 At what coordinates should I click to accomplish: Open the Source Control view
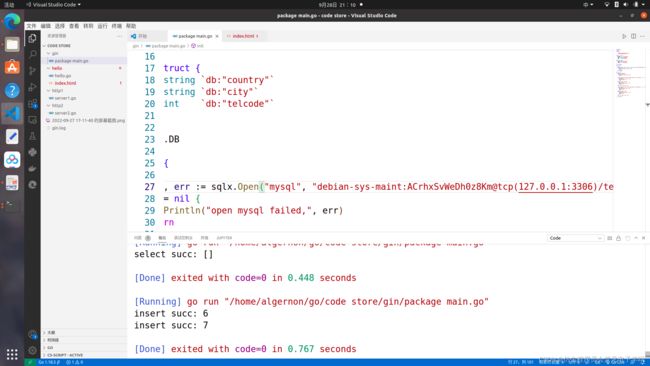(32, 71)
